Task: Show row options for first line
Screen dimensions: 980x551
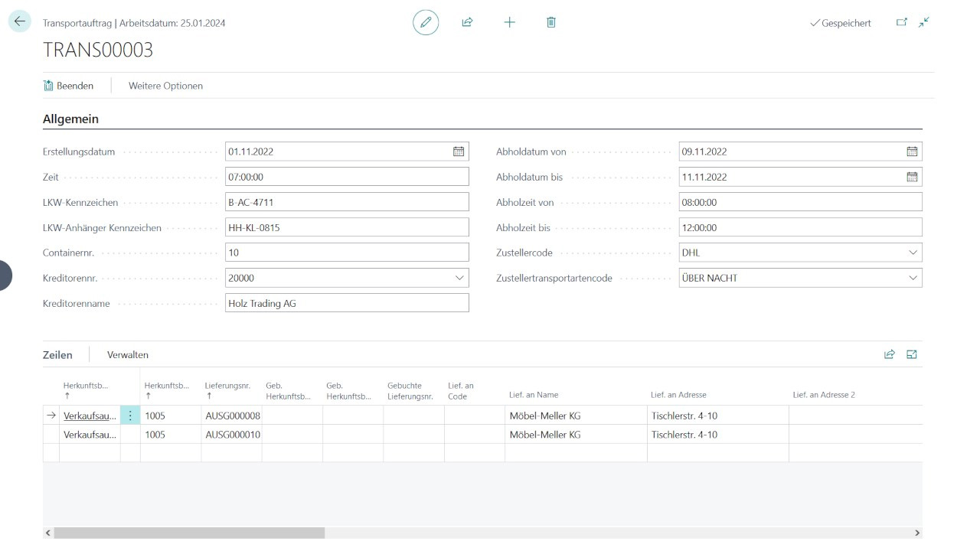Action: [130, 416]
